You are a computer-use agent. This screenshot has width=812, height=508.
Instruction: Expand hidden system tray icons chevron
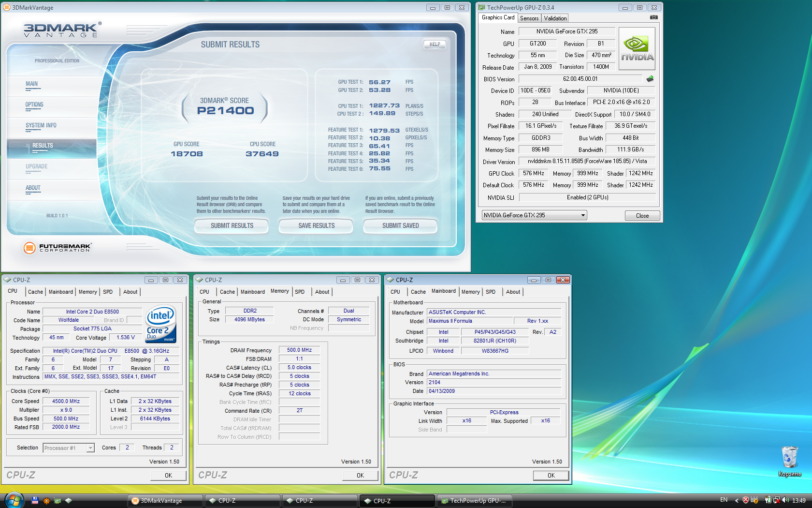(x=737, y=500)
